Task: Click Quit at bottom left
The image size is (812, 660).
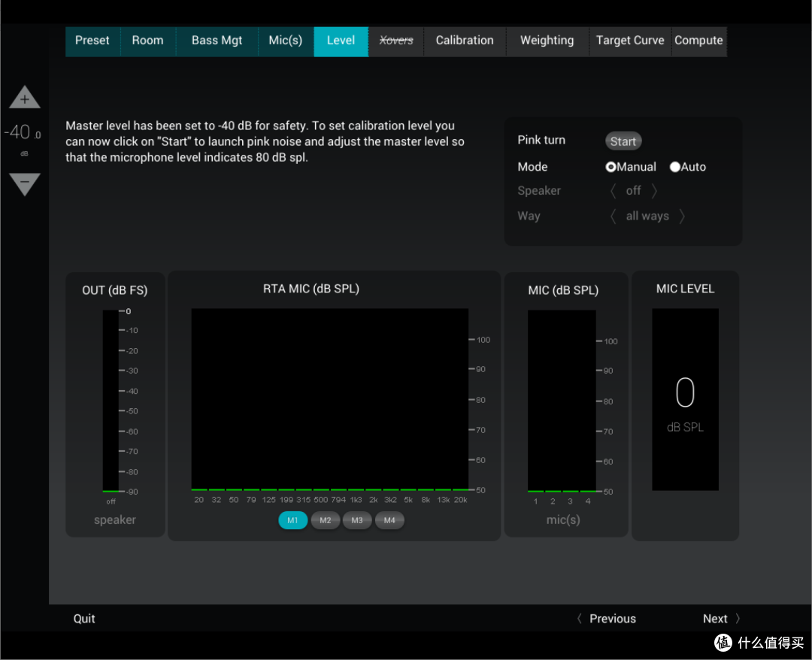Action: click(x=84, y=619)
